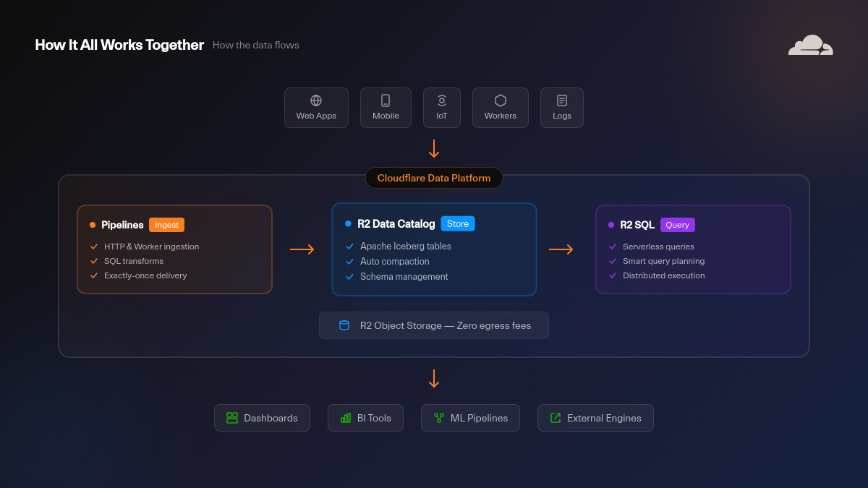The image size is (868, 488).
Task: Click the IoT sensor icon
Action: click(x=442, y=100)
